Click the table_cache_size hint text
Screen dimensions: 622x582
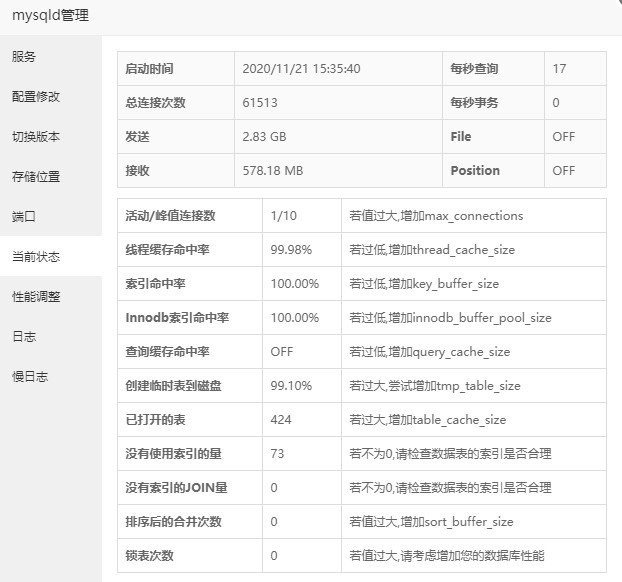[x=428, y=420]
